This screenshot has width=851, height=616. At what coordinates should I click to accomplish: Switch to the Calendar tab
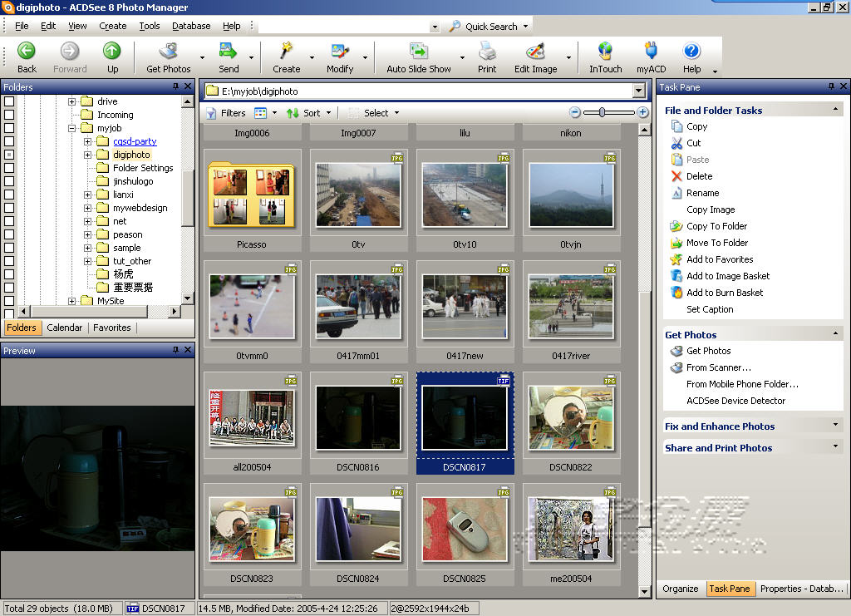(65, 328)
